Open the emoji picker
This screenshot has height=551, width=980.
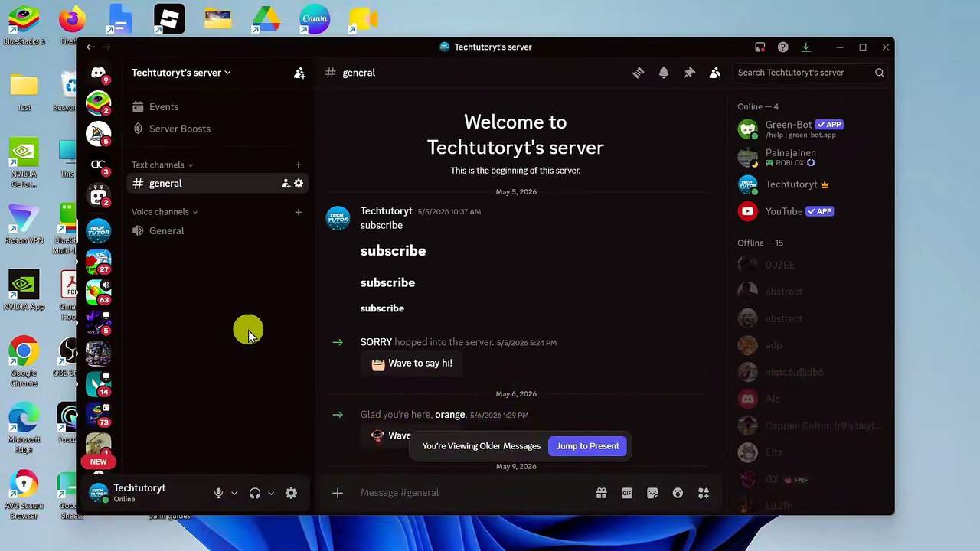678,494
